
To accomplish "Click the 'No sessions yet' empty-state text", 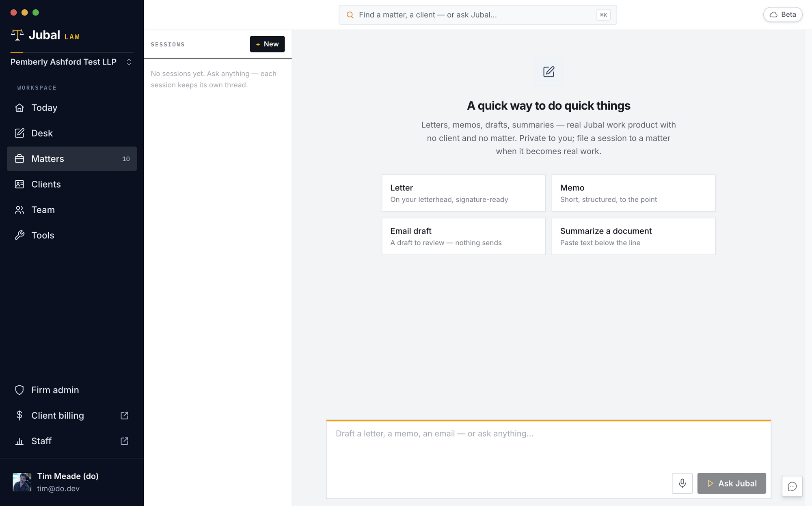I will (x=214, y=79).
